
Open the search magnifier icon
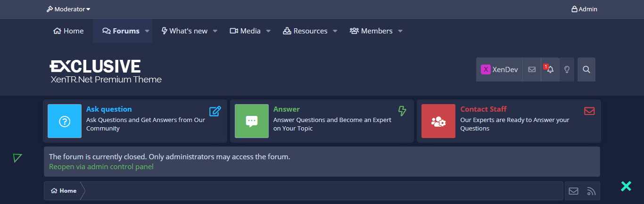click(x=586, y=69)
